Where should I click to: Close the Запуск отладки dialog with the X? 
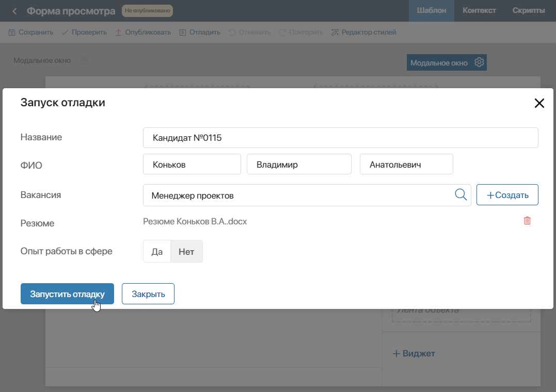pos(539,103)
